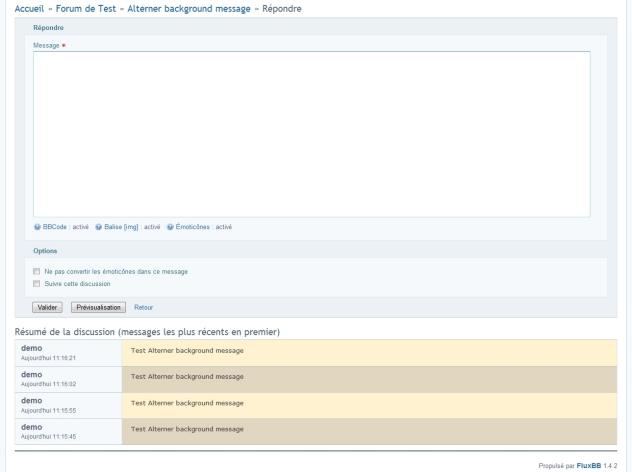
Task: Open the Émoticônes help link
Action: coord(193,226)
